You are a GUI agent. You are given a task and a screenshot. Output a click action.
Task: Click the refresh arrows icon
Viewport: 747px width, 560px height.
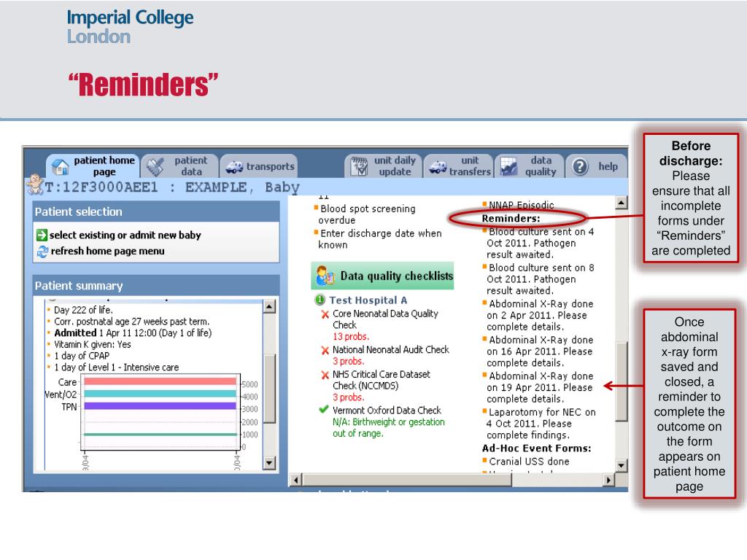tap(42, 251)
